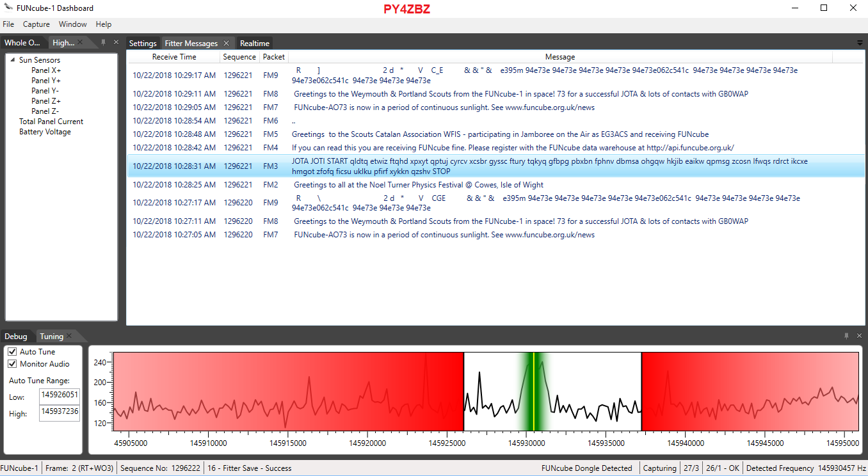868x476 pixels.
Task: Close the left telemetry panel
Action: point(116,42)
